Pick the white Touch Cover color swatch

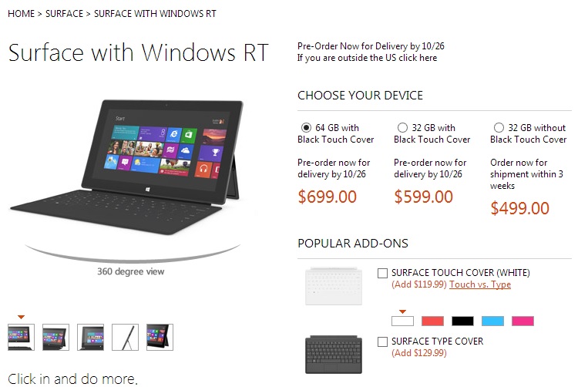tap(403, 321)
